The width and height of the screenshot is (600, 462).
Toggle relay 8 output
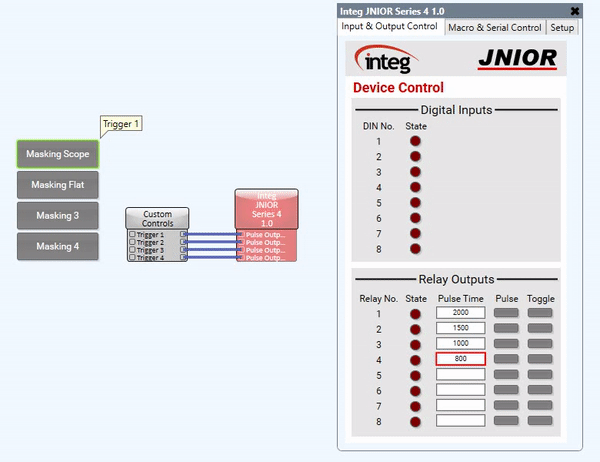point(540,420)
